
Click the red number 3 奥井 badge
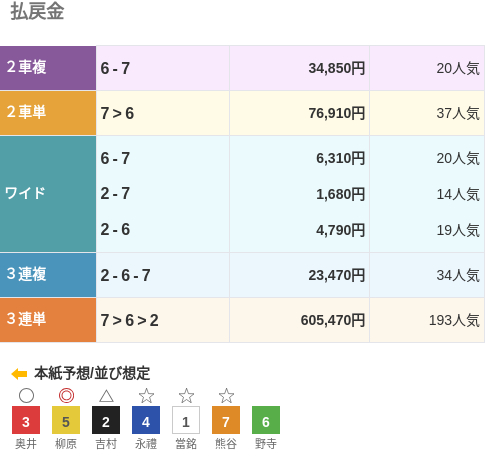[x=26, y=420]
